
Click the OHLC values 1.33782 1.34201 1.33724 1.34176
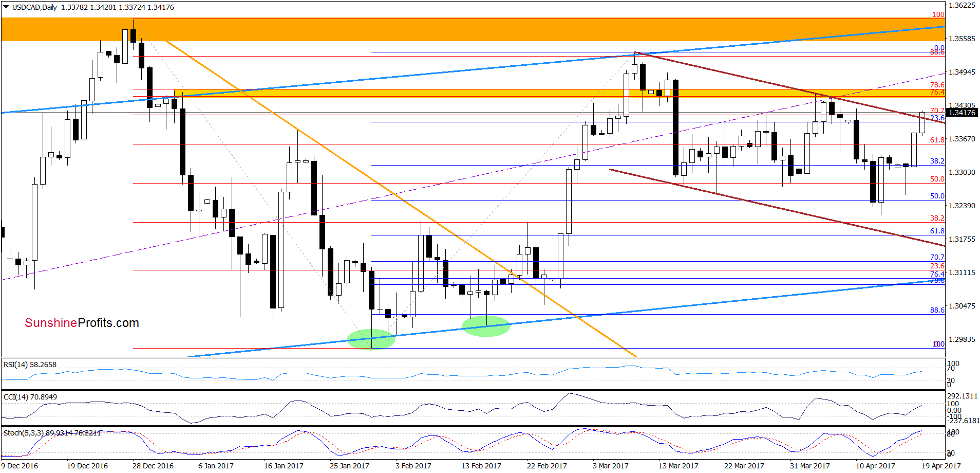pos(117,7)
